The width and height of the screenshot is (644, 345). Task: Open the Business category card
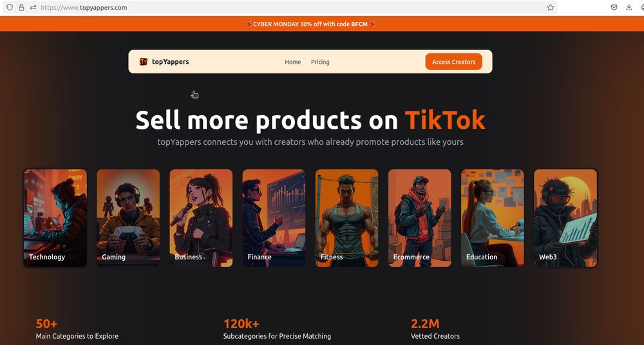point(201,218)
